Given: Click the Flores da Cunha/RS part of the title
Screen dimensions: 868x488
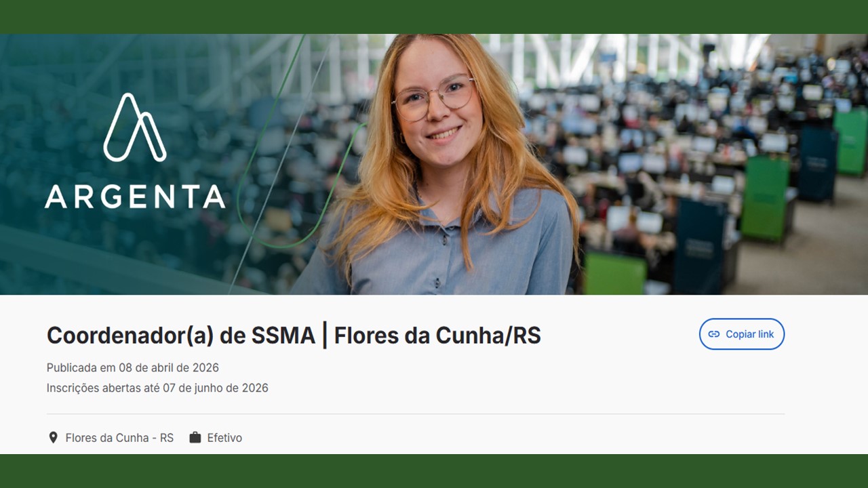Looking at the screenshot, I should tap(437, 335).
